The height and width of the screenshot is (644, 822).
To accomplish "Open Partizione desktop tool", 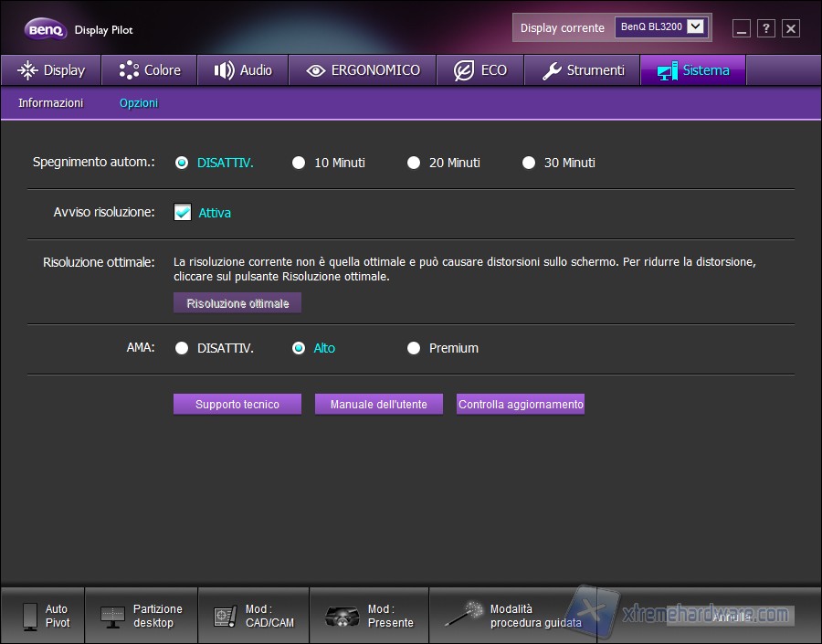I will pos(113,615).
